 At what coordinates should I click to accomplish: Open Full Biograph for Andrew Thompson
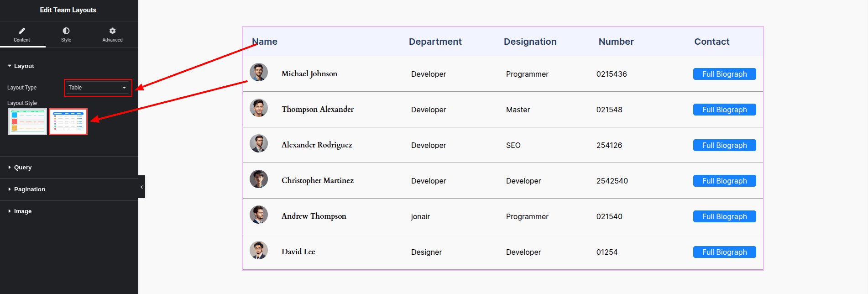tap(724, 216)
